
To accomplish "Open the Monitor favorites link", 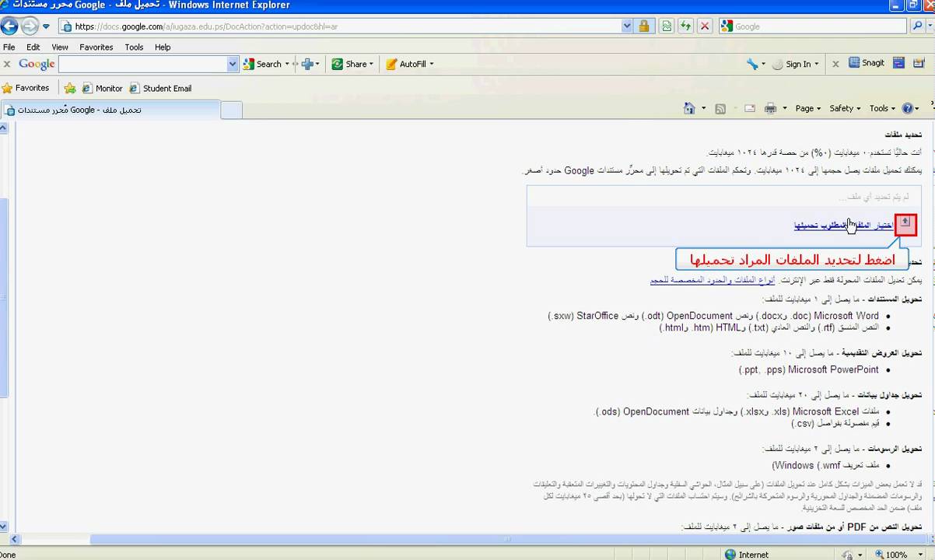I will tap(103, 89).
